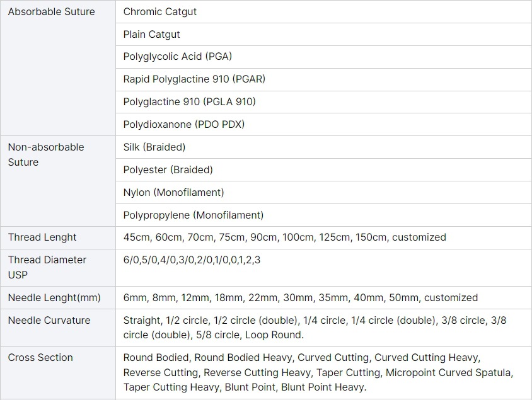
Task: Click Polydioxanone (PDO PDX) cell
Action: (324, 124)
